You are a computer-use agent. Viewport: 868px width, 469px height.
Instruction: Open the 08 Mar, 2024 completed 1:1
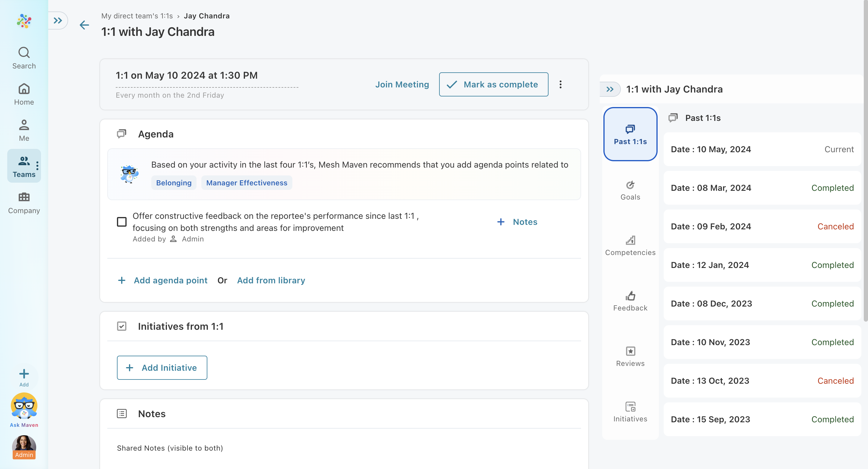tap(762, 188)
